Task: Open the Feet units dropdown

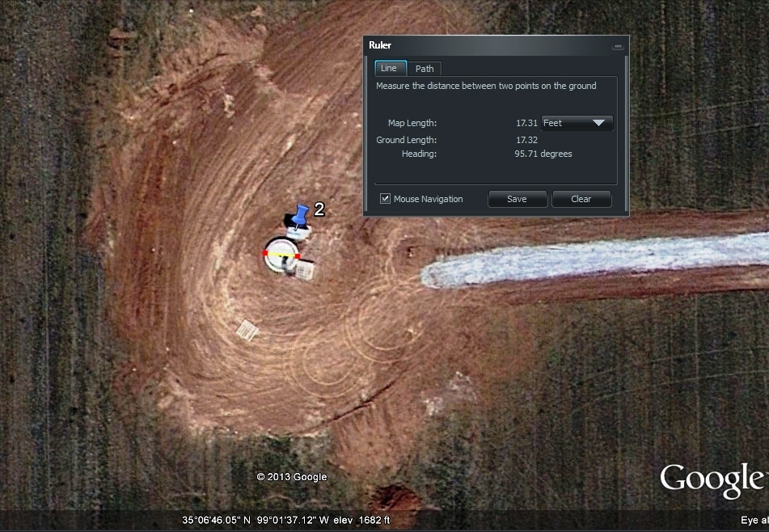Action: [577, 123]
